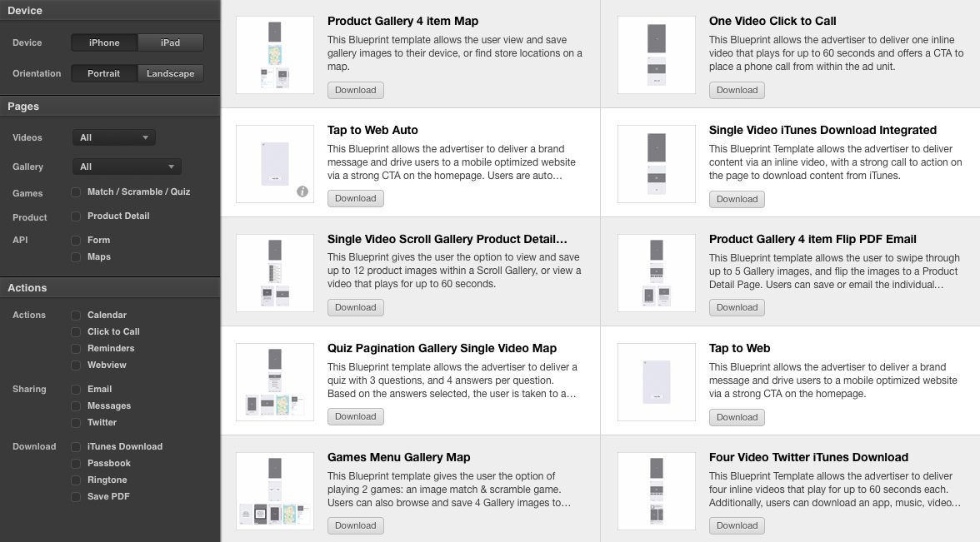Select the One Video Click to Call thumbnail
Image resolution: width=980 pixels, height=542 pixels.
[657, 55]
